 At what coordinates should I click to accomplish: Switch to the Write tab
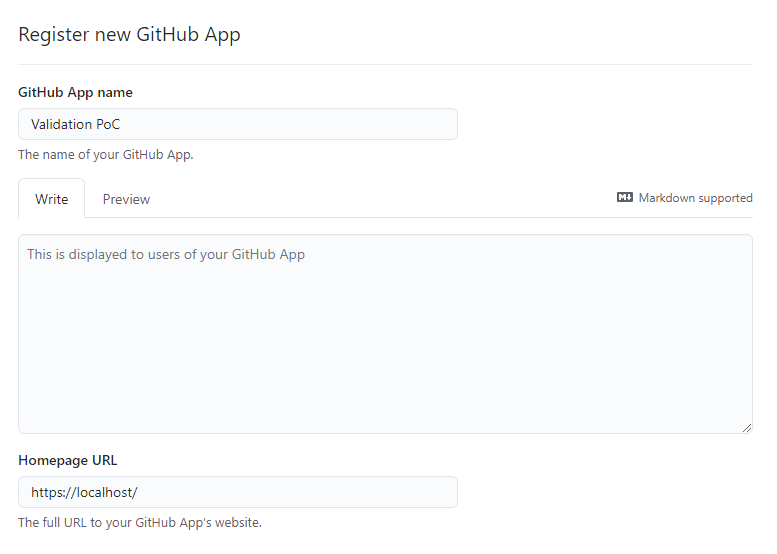coord(52,199)
